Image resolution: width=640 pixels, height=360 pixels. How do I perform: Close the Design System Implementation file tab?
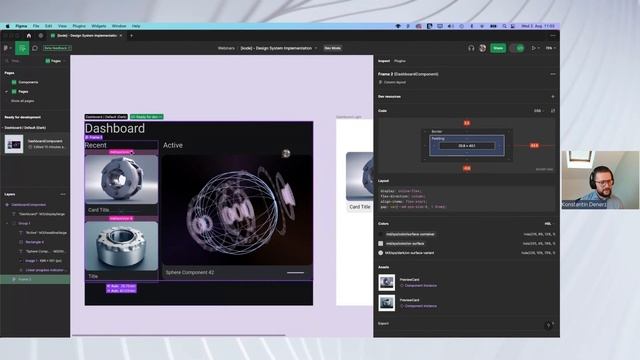click(121, 36)
